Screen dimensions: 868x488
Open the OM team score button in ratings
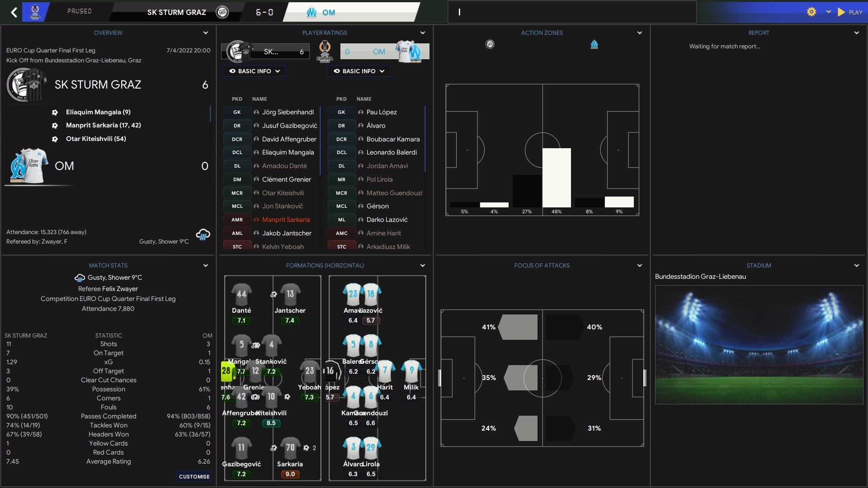(x=385, y=52)
